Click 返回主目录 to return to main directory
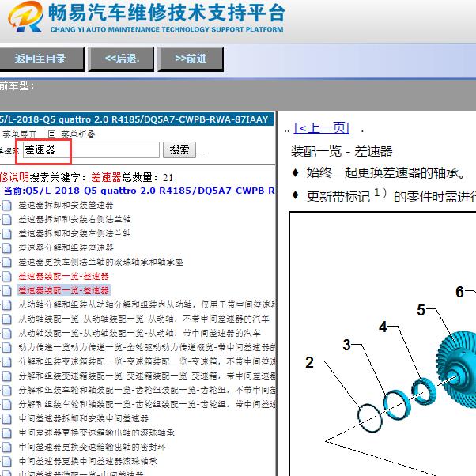This screenshot has width=476, height=476. [41, 59]
